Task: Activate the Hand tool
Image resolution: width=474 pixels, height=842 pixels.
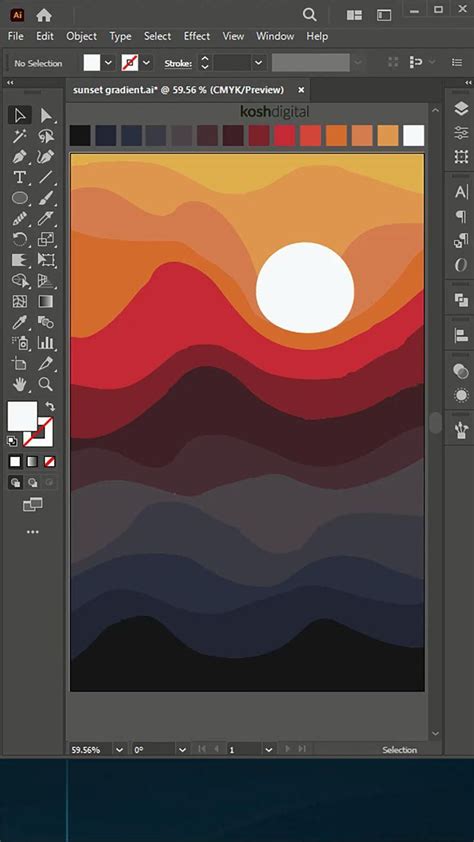Action: pos(19,384)
